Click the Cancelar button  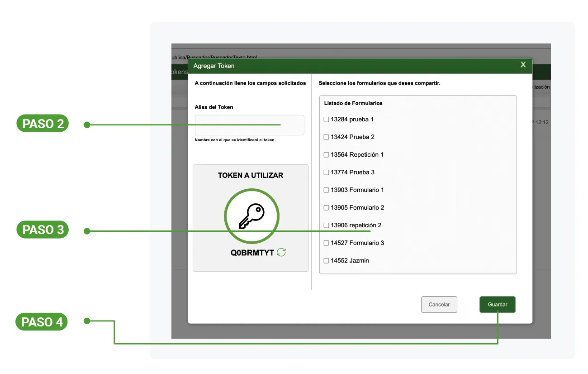[x=439, y=305]
